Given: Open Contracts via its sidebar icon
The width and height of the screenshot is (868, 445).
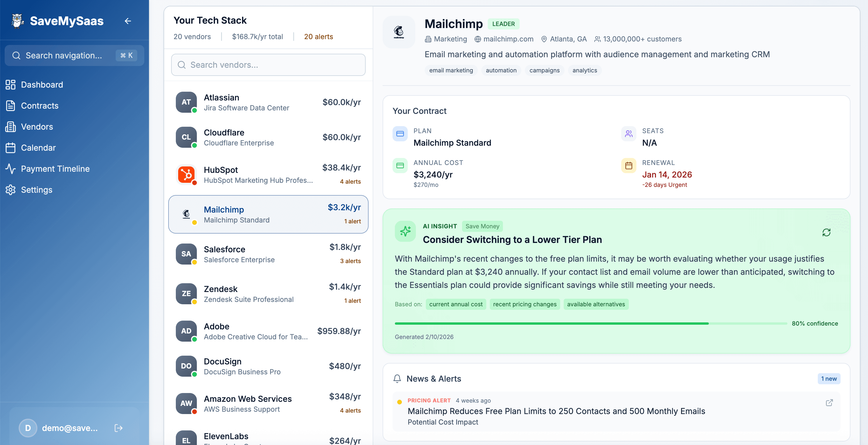Looking at the screenshot, I should pos(11,105).
